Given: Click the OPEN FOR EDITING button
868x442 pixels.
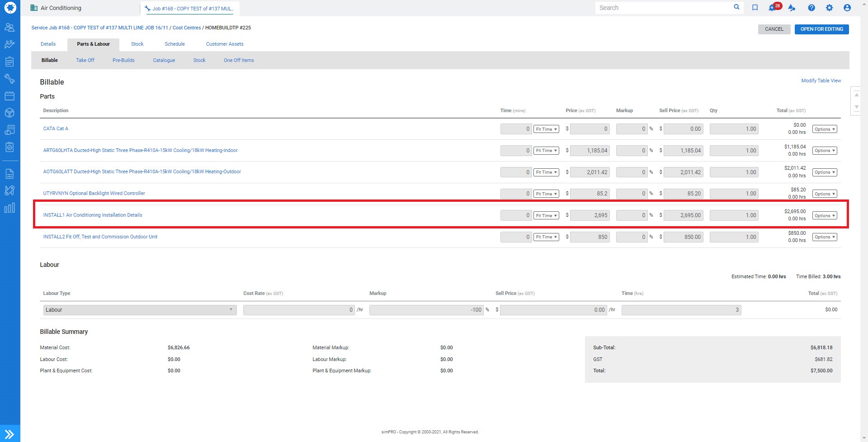Looking at the screenshot, I should click(821, 29).
